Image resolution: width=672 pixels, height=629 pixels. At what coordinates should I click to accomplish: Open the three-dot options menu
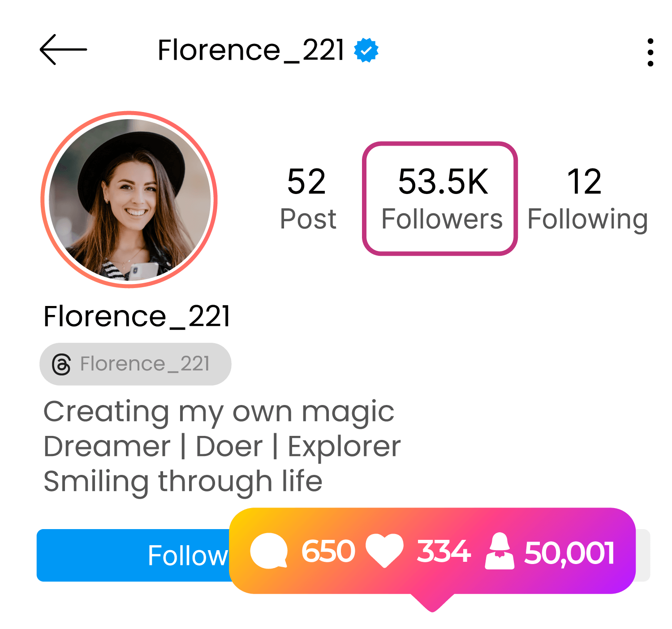[650, 52]
